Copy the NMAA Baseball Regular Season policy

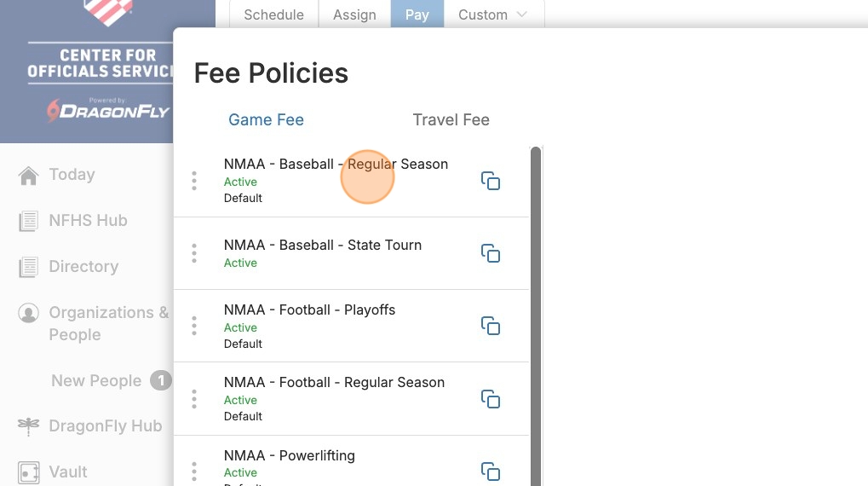tap(491, 181)
